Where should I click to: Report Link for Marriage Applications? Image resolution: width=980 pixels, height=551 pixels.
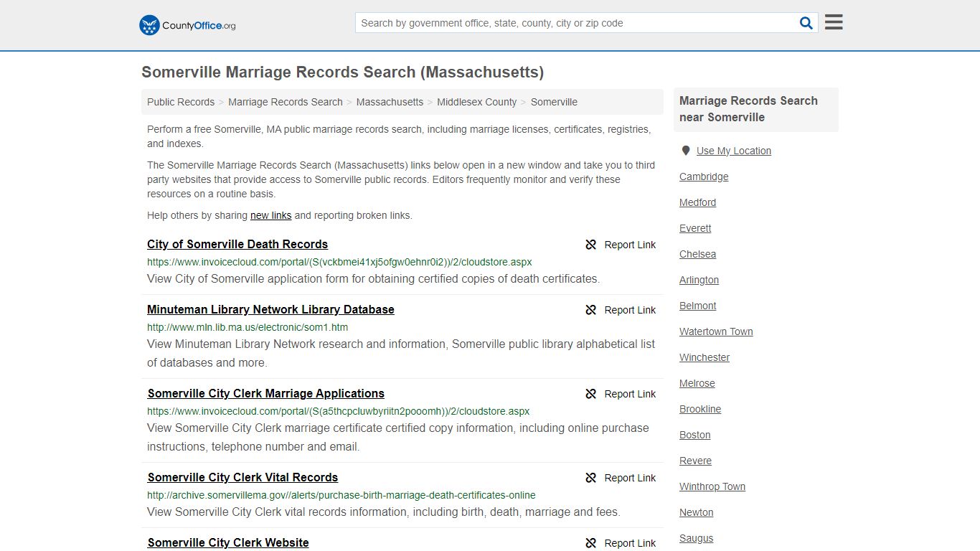[630, 394]
